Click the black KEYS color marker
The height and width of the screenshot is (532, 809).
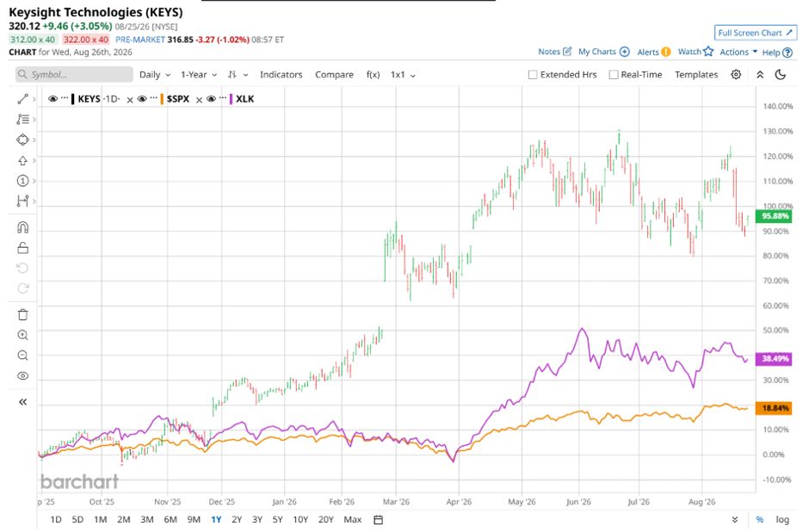point(73,99)
